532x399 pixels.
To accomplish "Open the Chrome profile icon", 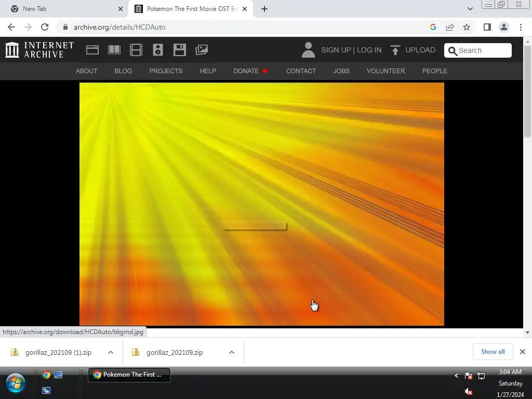I will tap(504, 27).
